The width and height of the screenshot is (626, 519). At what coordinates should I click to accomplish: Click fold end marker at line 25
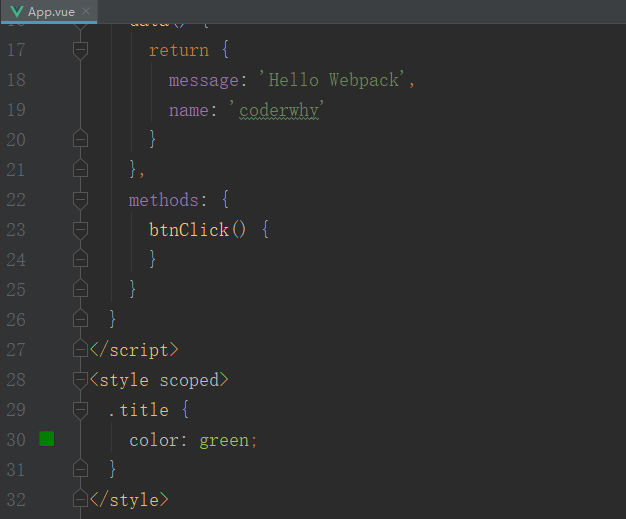(80, 289)
